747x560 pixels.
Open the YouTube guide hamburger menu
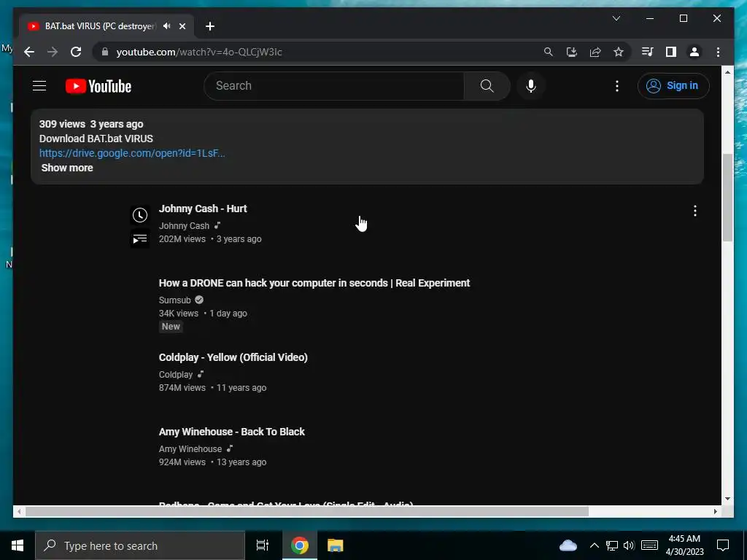[39, 86]
